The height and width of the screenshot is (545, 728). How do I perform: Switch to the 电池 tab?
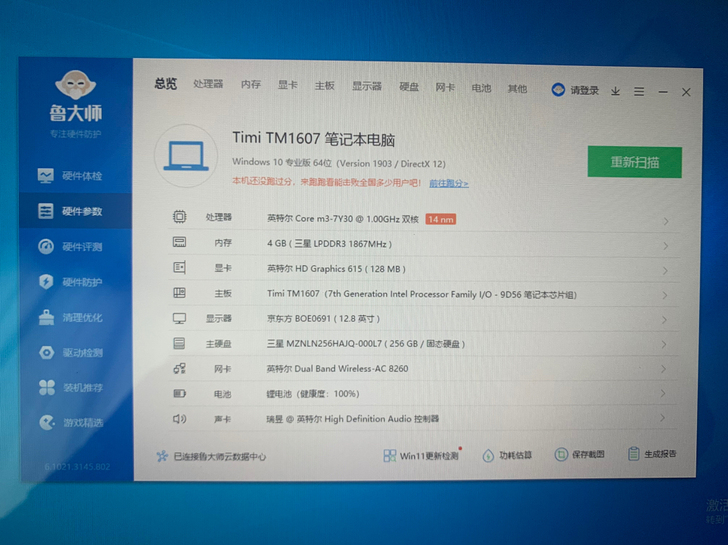point(481,88)
